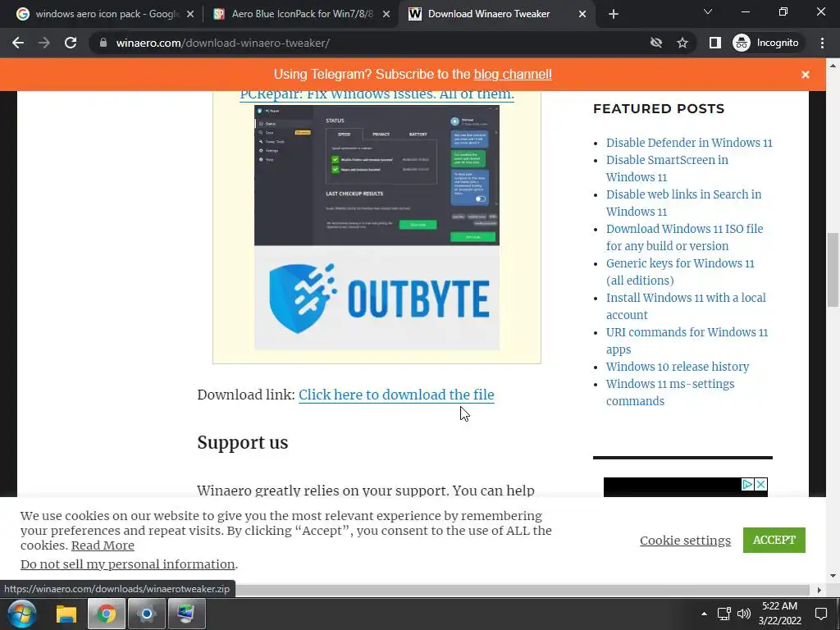Click the scrollbar up arrow

(833, 66)
